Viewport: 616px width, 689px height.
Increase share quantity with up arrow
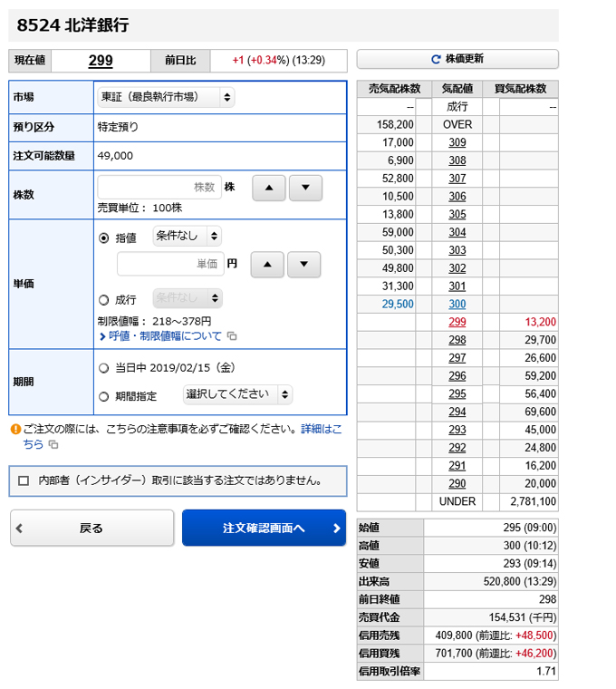coord(269,188)
